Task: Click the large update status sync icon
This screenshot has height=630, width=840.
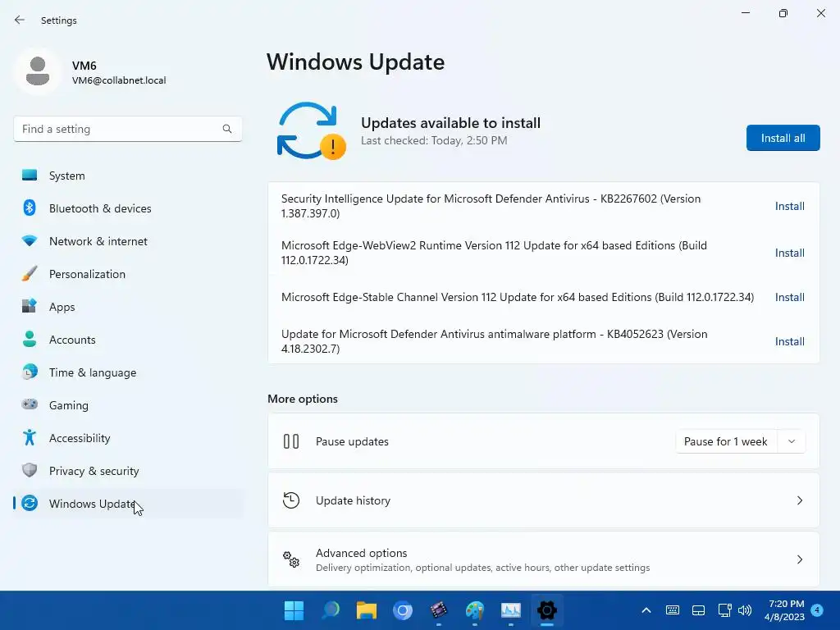Action: (311, 131)
